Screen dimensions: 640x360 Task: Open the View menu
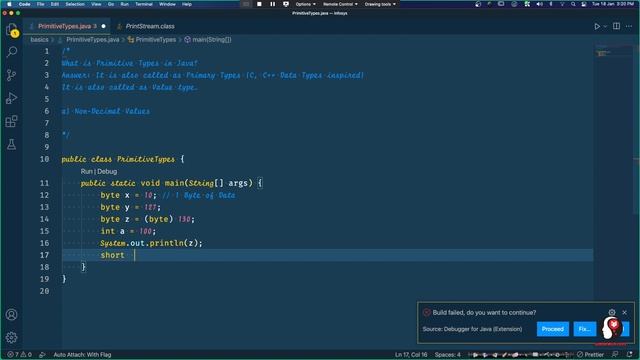[x=96, y=4]
